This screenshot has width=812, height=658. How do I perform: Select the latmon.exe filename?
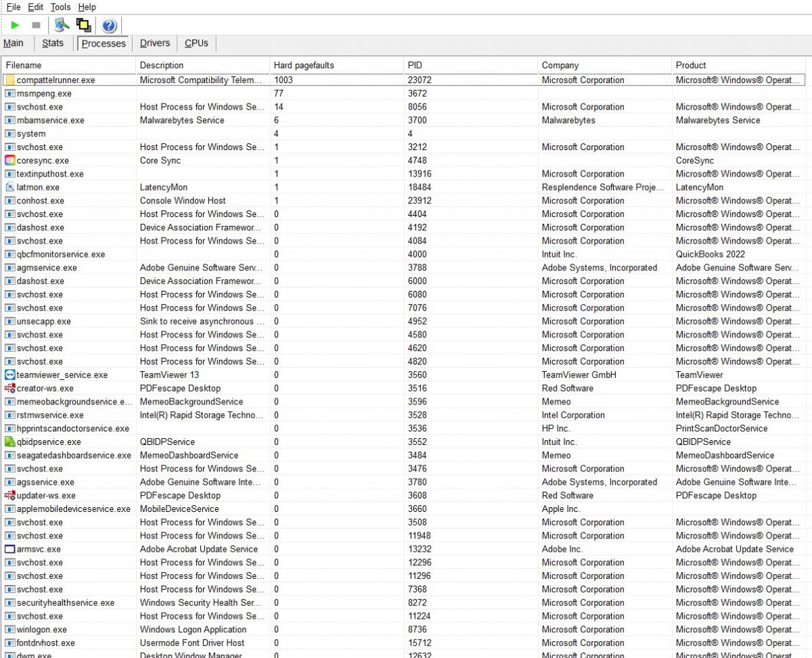coord(38,187)
